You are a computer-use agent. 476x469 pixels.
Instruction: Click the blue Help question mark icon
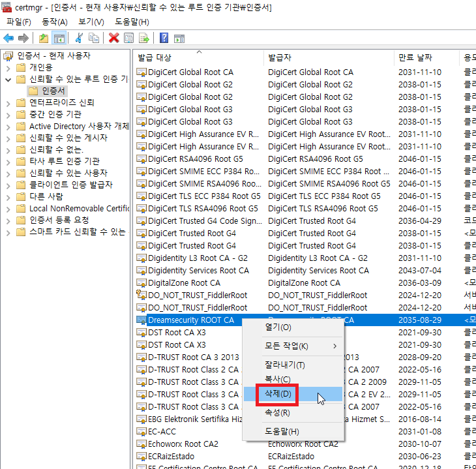[x=164, y=38]
